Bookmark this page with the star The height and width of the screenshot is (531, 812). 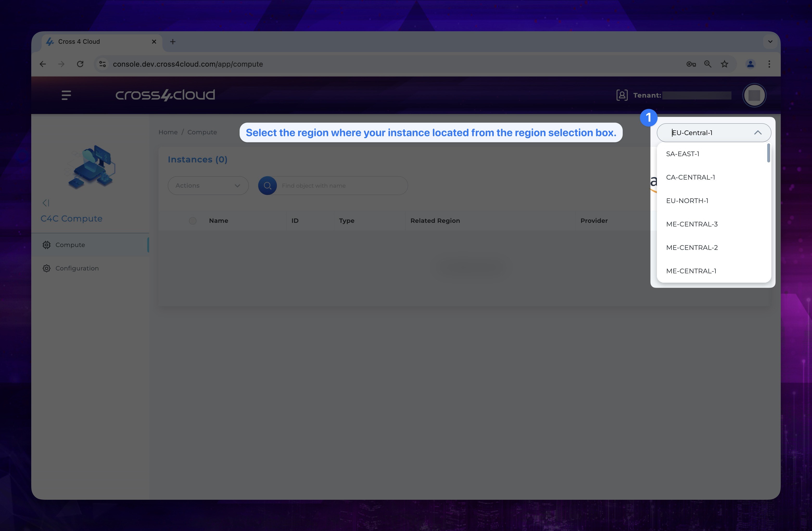coord(724,64)
